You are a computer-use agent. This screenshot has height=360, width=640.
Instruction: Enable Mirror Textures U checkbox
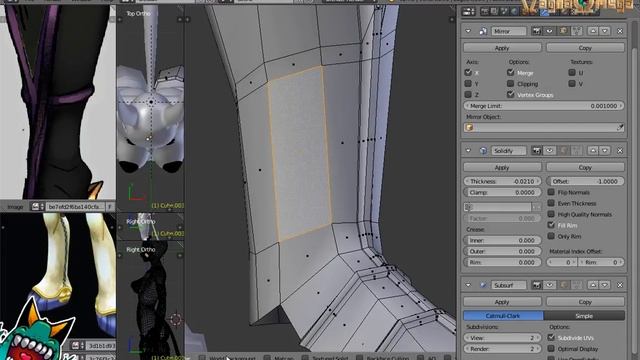572,73
